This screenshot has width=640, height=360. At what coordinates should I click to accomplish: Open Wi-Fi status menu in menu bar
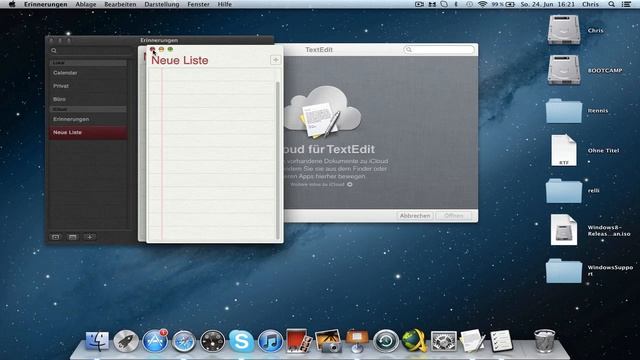(x=482, y=4)
